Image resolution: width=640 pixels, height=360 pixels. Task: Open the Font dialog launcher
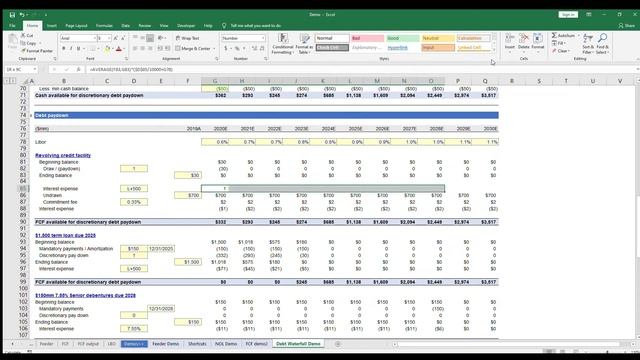point(126,59)
